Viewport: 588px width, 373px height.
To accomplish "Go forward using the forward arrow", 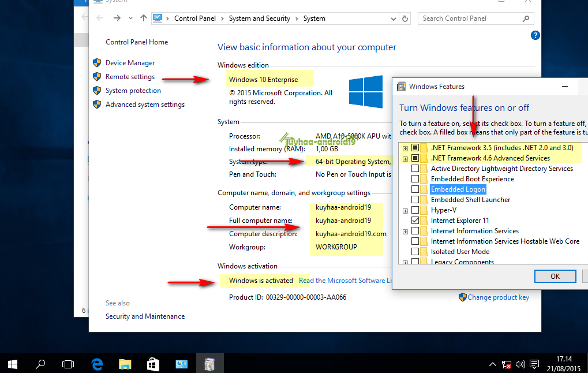I will click(x=117, y=18).
